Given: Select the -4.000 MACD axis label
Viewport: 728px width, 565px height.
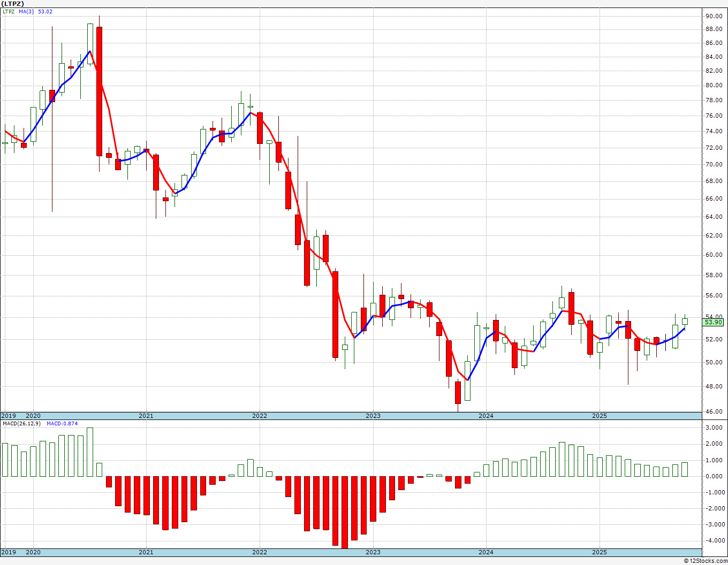Looking at the screenshot, I should click(714, 540).
